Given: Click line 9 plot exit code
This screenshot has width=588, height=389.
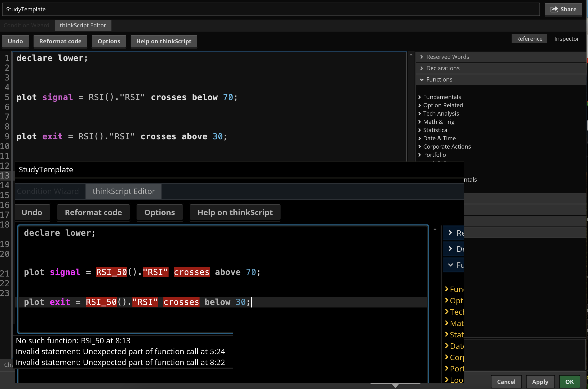Looking at the screenshot, I should pyautogui.click(x=122, y=136).
